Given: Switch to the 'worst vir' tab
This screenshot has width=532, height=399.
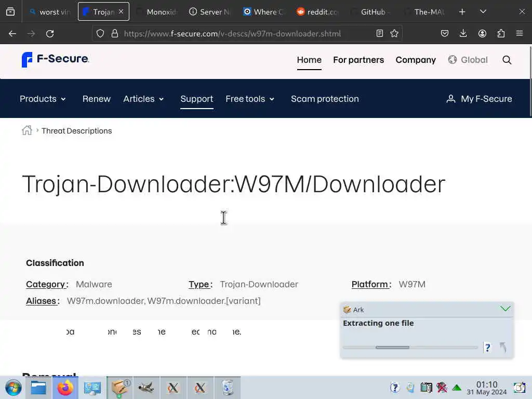Looking at the screenshot, I should point(50,12).
